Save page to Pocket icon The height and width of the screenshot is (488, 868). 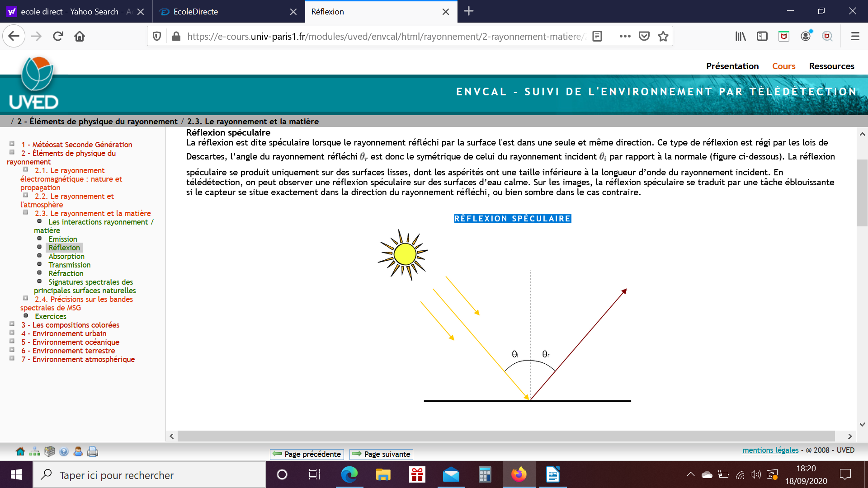pyautogui.click(x=644, y=36)
